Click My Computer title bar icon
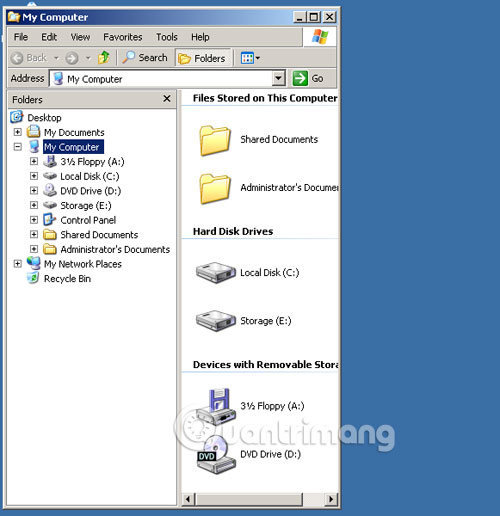This screenshot has width=500, height=516. [x=14, y=17]
